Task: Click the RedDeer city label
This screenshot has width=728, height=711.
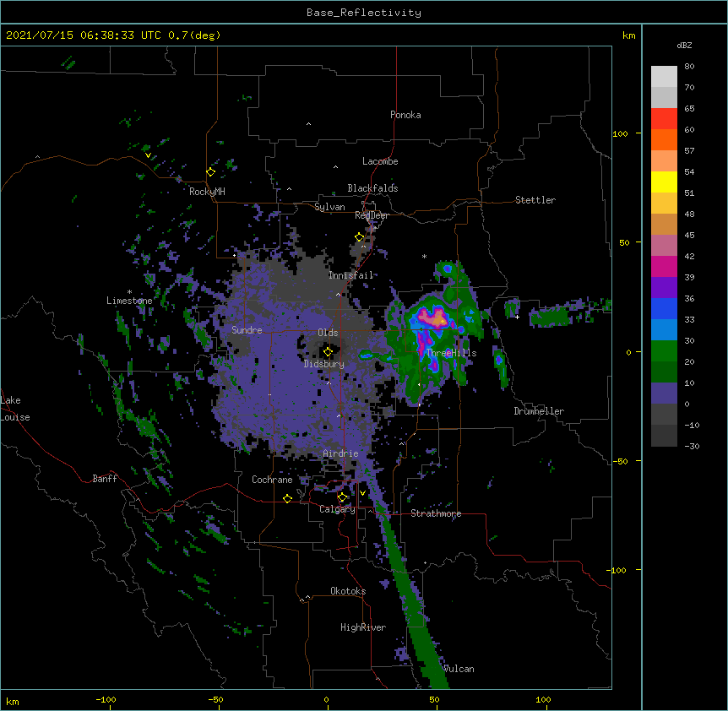Action: click(372, 215)
